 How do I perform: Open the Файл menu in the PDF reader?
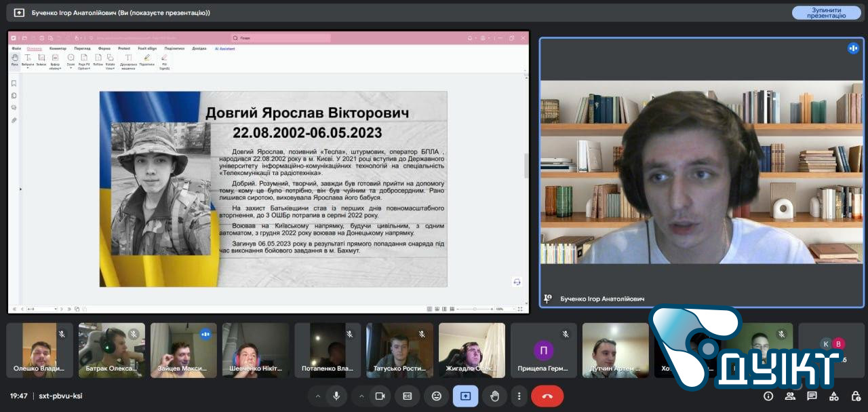pyautogui.click(x=16, y=49)
